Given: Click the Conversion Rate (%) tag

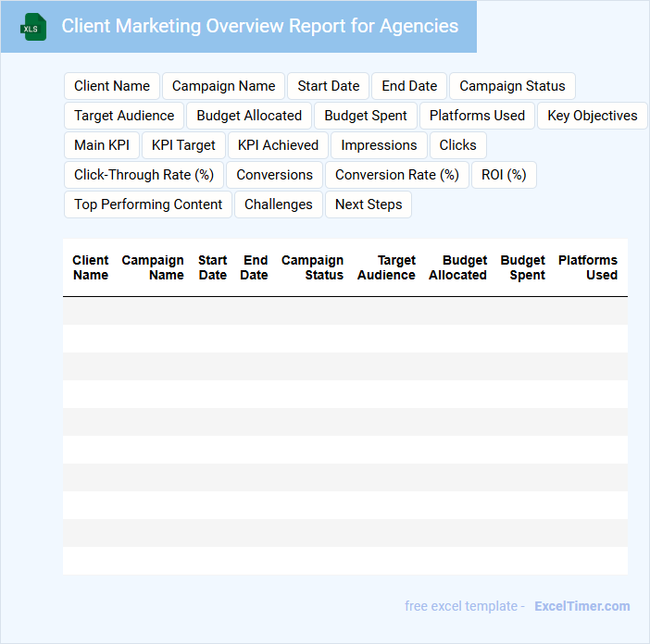Looking at the screenshot, I should [396, 175].
